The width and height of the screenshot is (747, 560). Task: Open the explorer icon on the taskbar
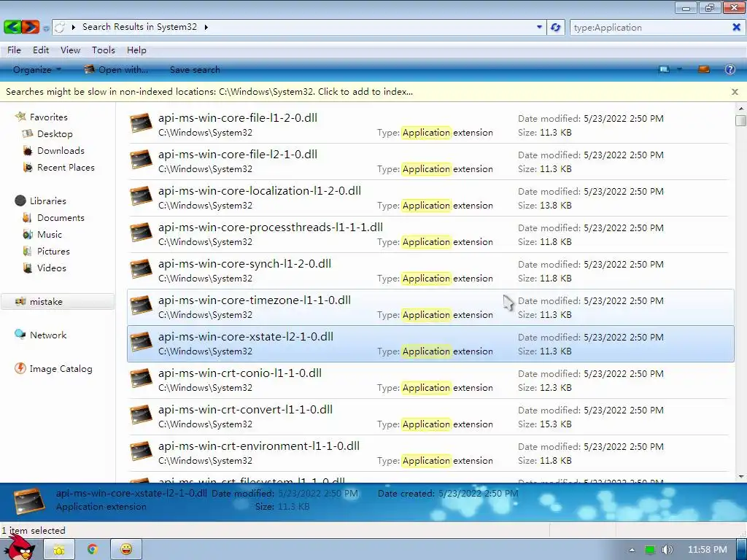[59, 550]
